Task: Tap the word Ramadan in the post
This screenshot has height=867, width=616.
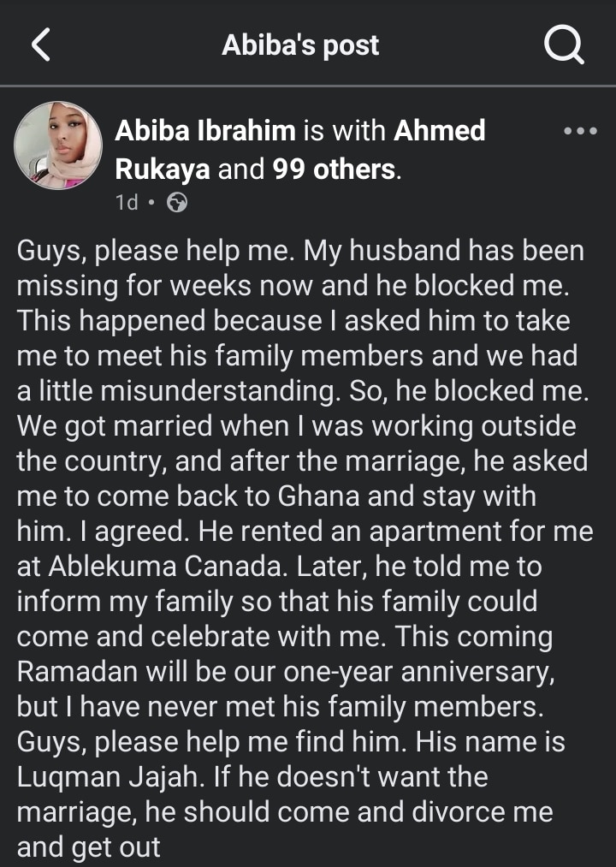Action: [x=78, y=672]
